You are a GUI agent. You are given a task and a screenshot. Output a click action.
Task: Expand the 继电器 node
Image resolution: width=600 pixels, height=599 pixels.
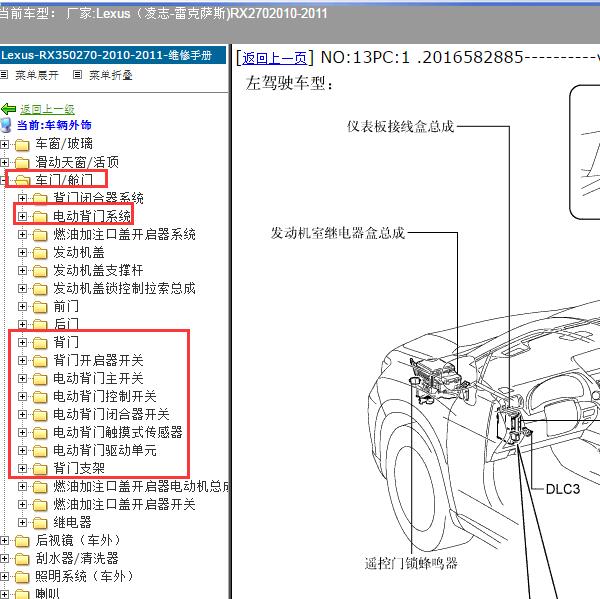coord(22,522)
